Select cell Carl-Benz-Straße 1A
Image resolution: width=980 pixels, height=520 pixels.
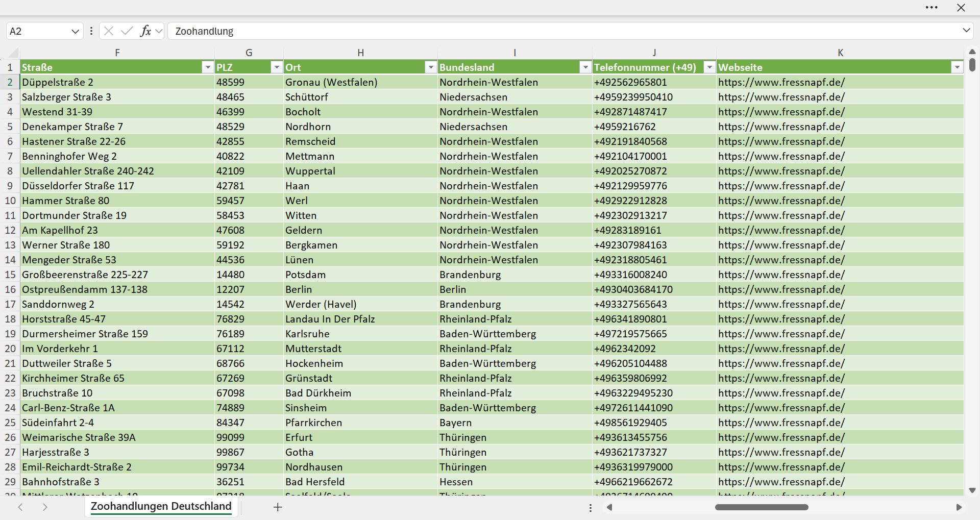(x=117, y=408)
